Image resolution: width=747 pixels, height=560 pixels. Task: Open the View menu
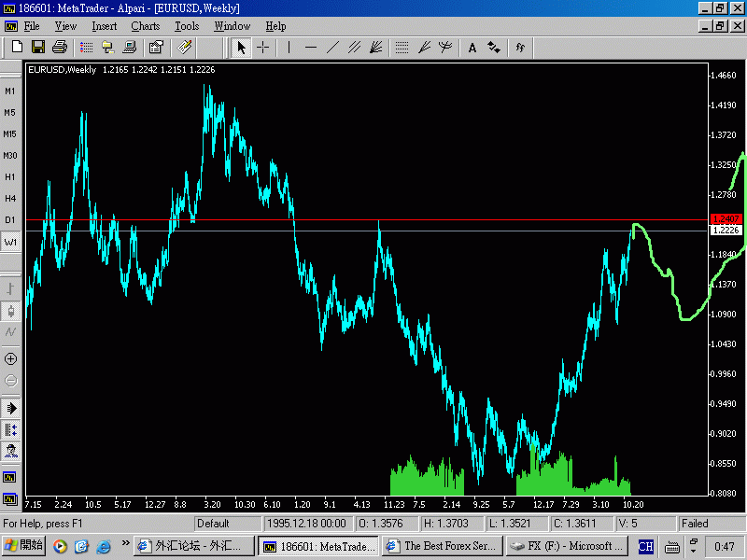click(65, 26)
